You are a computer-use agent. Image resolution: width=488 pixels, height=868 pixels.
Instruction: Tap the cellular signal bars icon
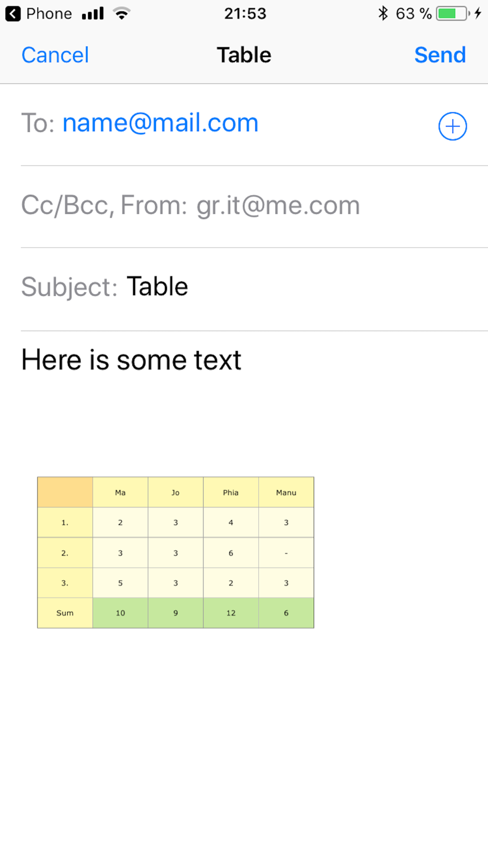pos(93,14)
